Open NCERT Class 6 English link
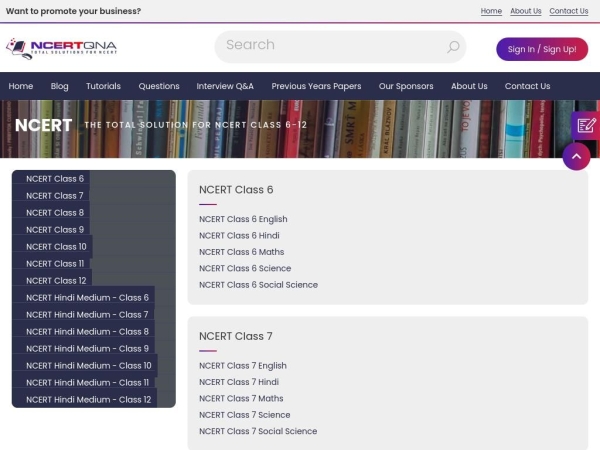This screenshot has width=600, height=450. click(243, 219)
